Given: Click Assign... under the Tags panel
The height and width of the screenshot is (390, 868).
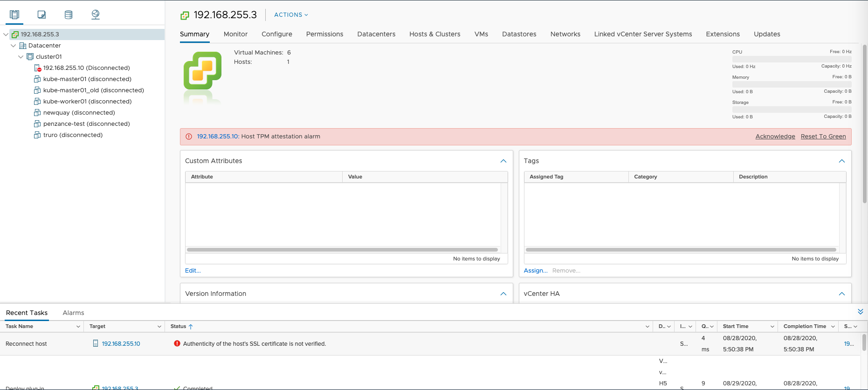Looking at the screenshot, I should (x=536, y=271).
